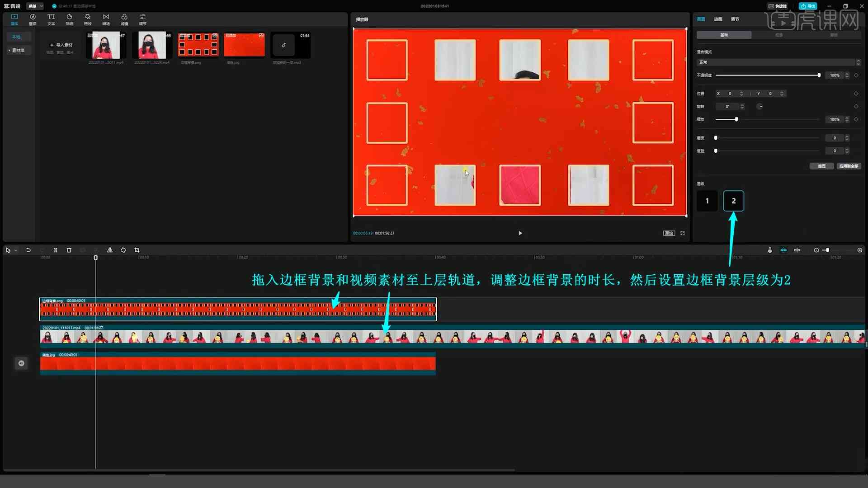Viewport: 868px width, 488px height.
Task: Click the X position stepper arrows
Action: 741,94
